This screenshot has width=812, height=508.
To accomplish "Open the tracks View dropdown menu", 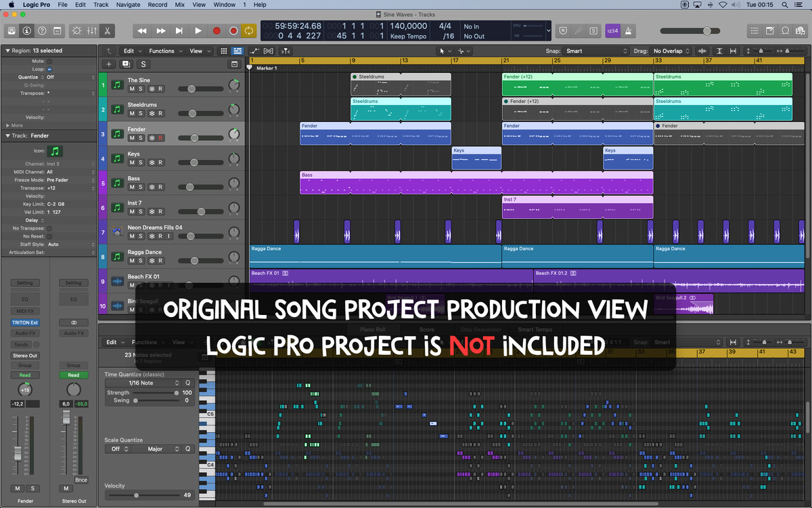I will pyautogui.click(x=198, y=51).
